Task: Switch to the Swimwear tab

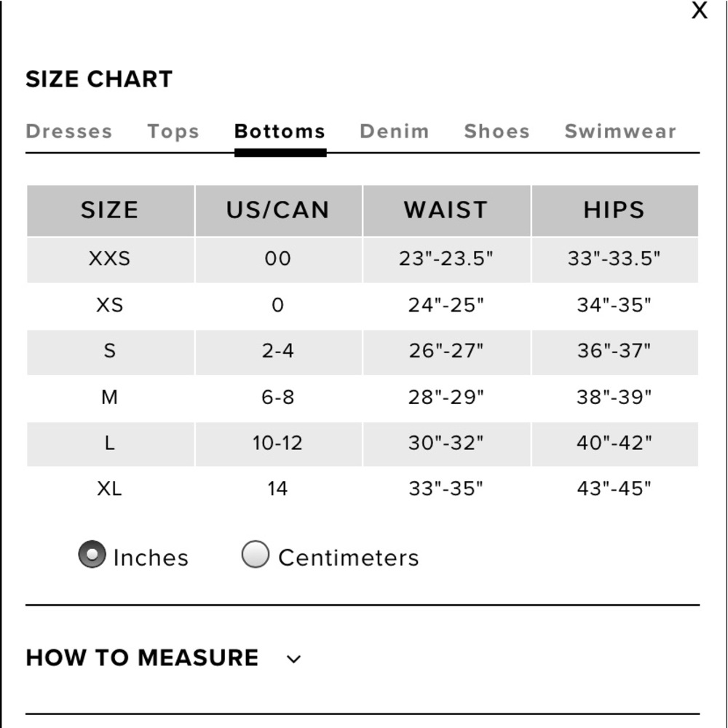Action: pyautogui.click(x=620, y=131)
